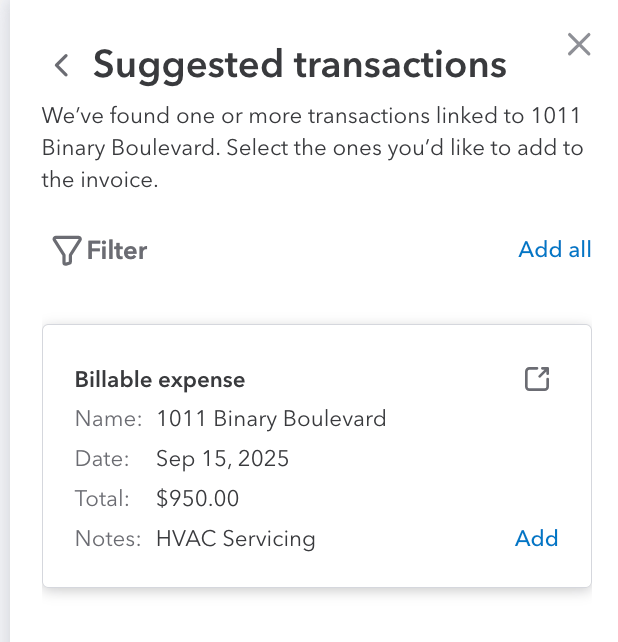The width and height of the screenshot is (618, 642).
Task: Add the HVAC Servicing expense
Action: pyautogui.click(x=536, y=538)
